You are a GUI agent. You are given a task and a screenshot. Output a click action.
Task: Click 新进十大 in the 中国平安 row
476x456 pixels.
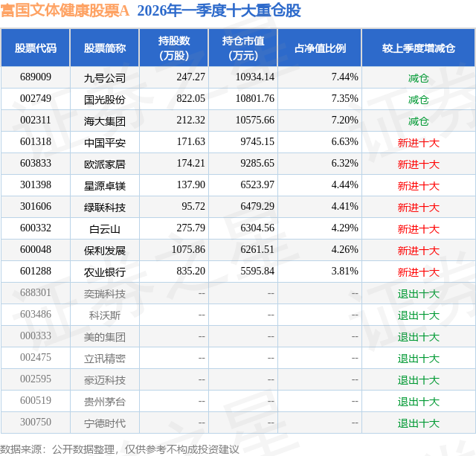pos(419,143)
